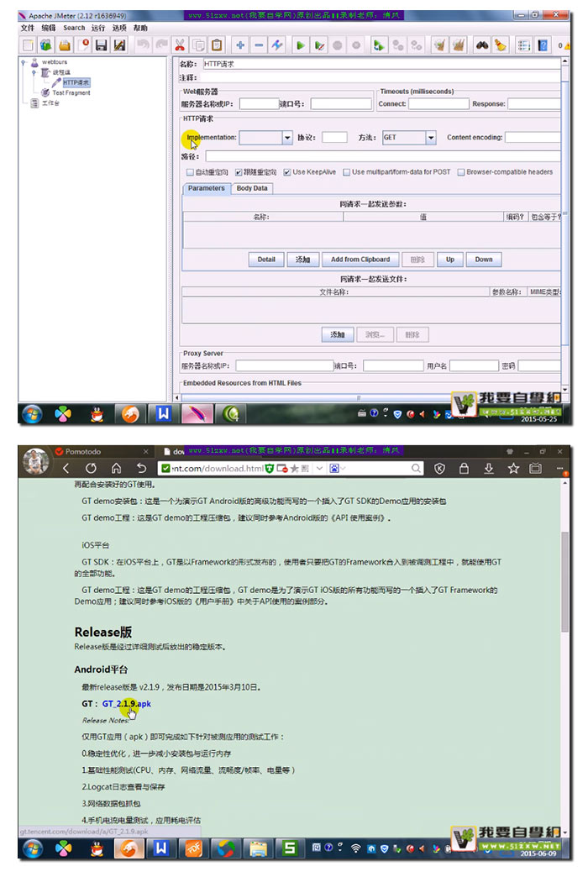Enable Use multipart/form-data for POST checkbox
The height and width of the screenshot is (877, 588).
click(x=347, y=172)
